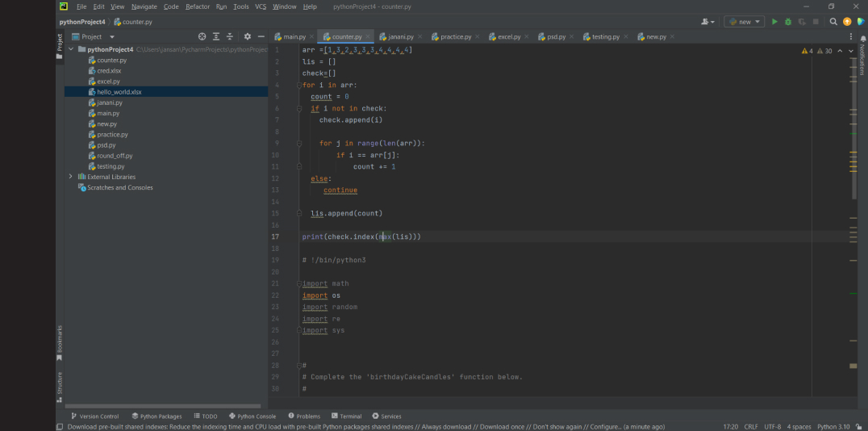This screenshot has height=431, width=868.
Task: Open the Services tool window
Action: point(386,416)
